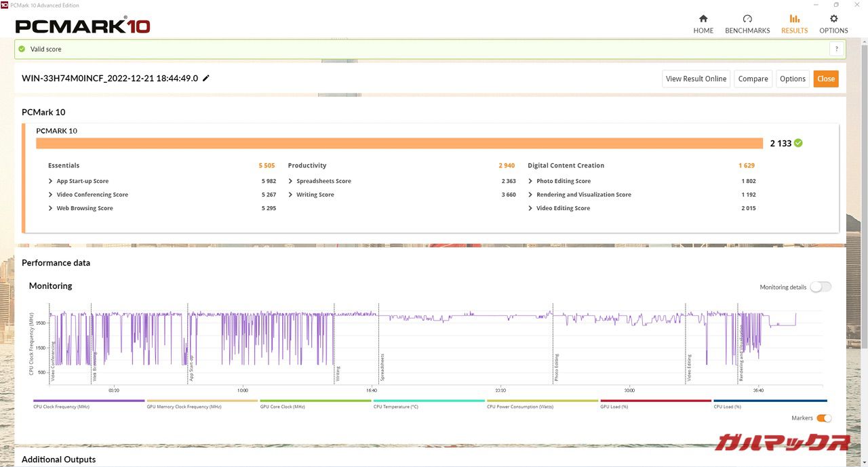The width and height of the screenshot is (868, 467).
Task: Enable the Monitoring details toggle
Action: tap(820, 287)
